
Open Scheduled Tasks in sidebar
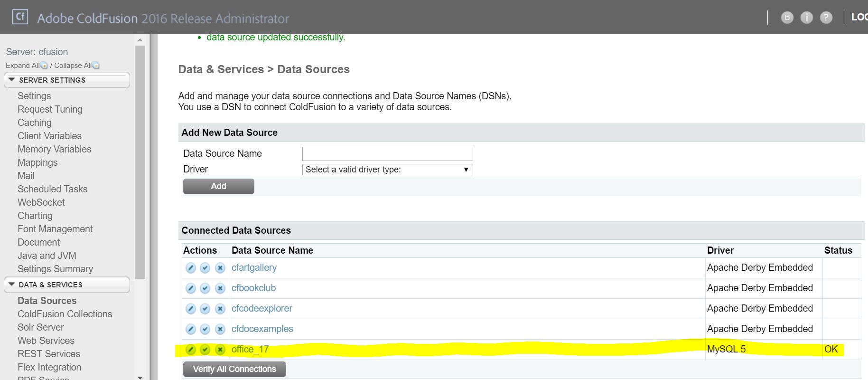[52, 189]
